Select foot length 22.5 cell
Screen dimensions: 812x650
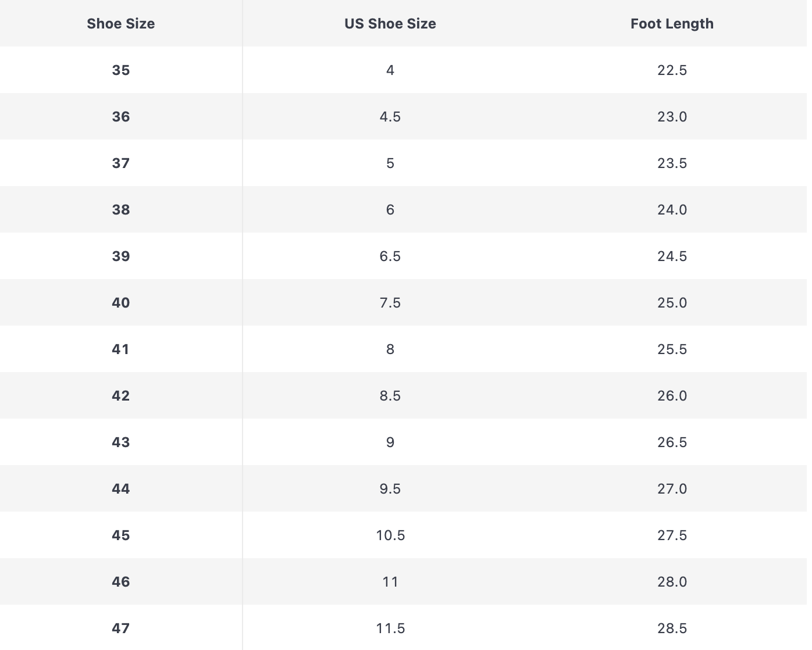tap(672, 70)
